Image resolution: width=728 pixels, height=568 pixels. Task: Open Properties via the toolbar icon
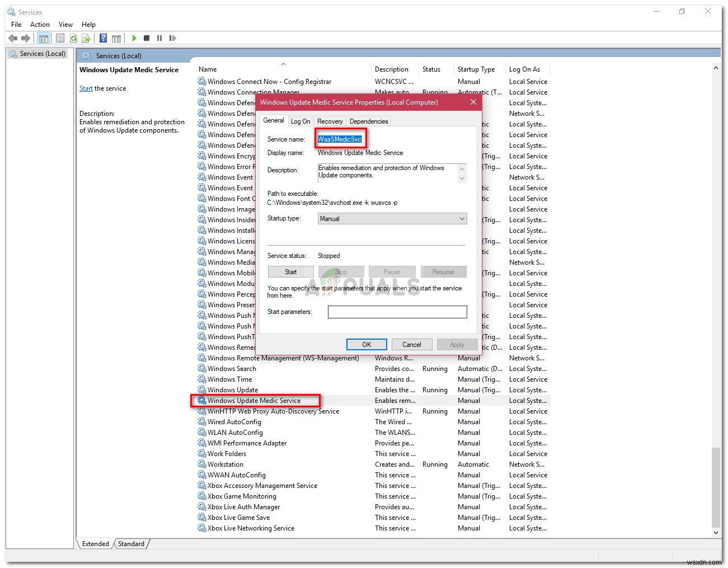(x=60, y=38)
